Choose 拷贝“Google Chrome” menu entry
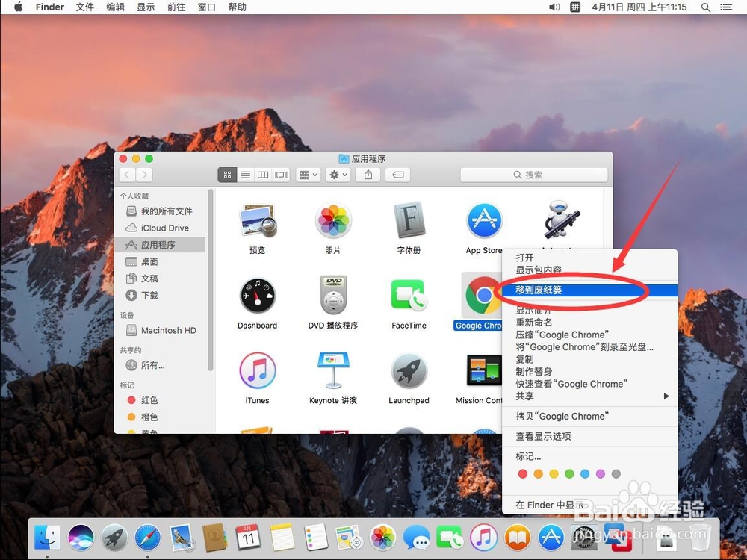This screenshot has width=747, height=560. coord(590,416)
